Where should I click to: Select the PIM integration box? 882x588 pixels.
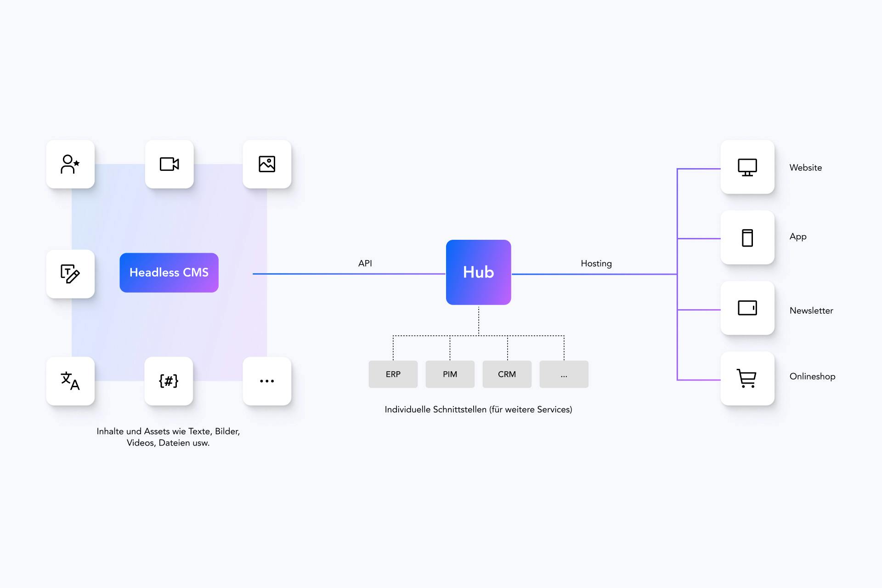point(450,374)
